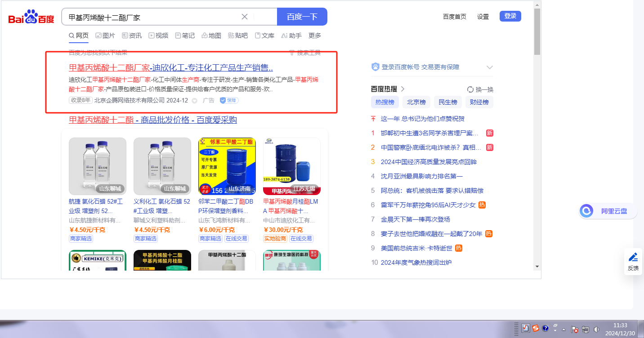This screenshot has height=338, width=644.
Task: Open the 百度爱采购 wholesale price result
Action: click(x=153, y=120)
